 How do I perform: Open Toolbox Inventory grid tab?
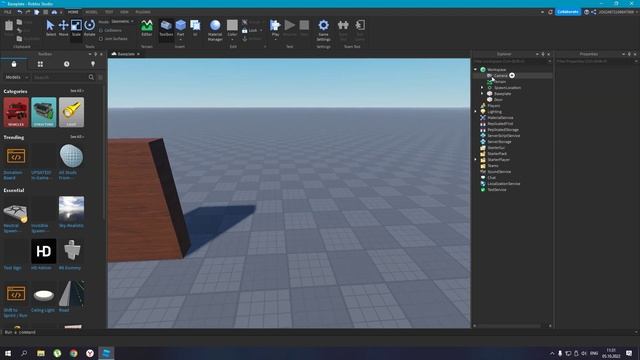pyautogui.click(x=40, y=64)
